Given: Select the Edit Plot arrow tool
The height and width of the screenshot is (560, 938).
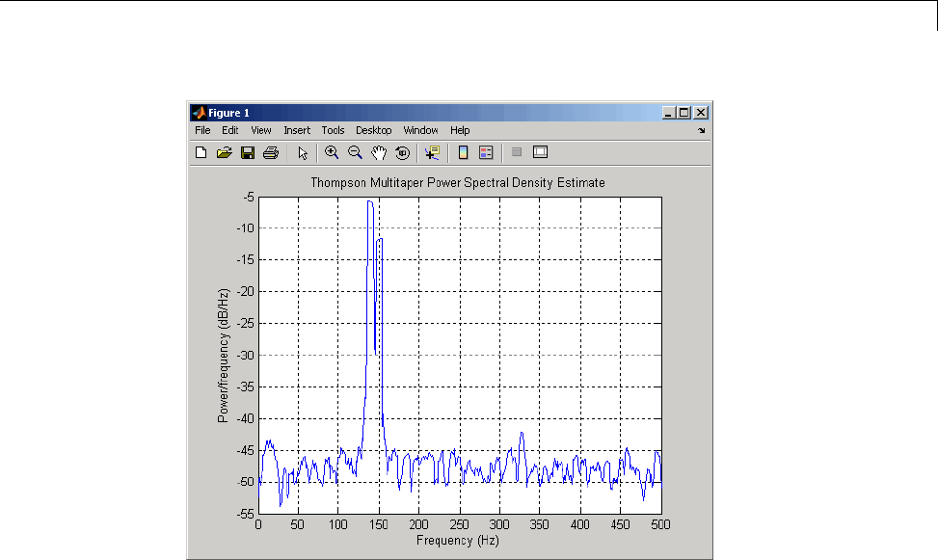Looking at the screenshot, I should tap(303, 153).
